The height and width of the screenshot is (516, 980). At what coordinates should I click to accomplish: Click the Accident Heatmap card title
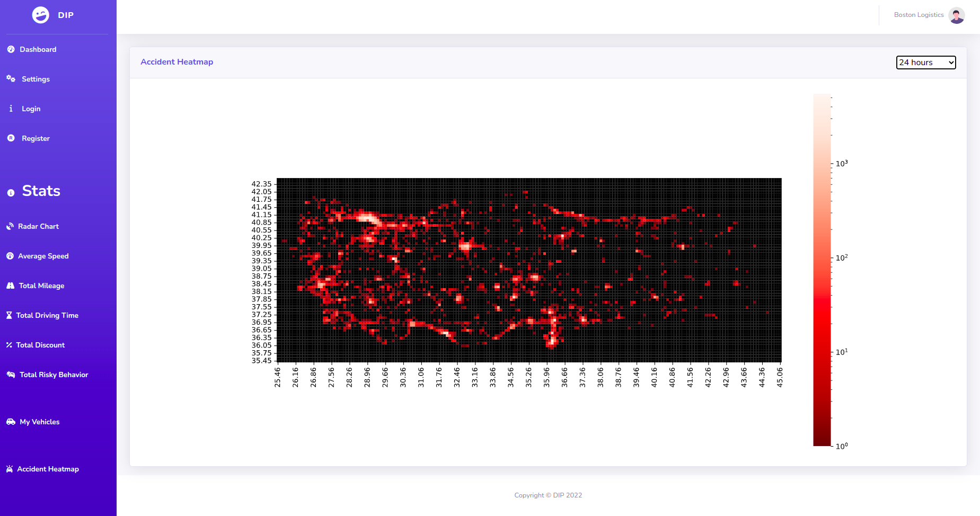[x=176, y=62]
